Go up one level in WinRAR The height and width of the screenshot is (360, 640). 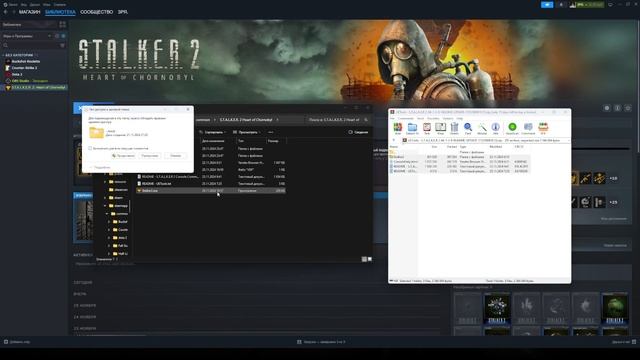tap(394, 140)
